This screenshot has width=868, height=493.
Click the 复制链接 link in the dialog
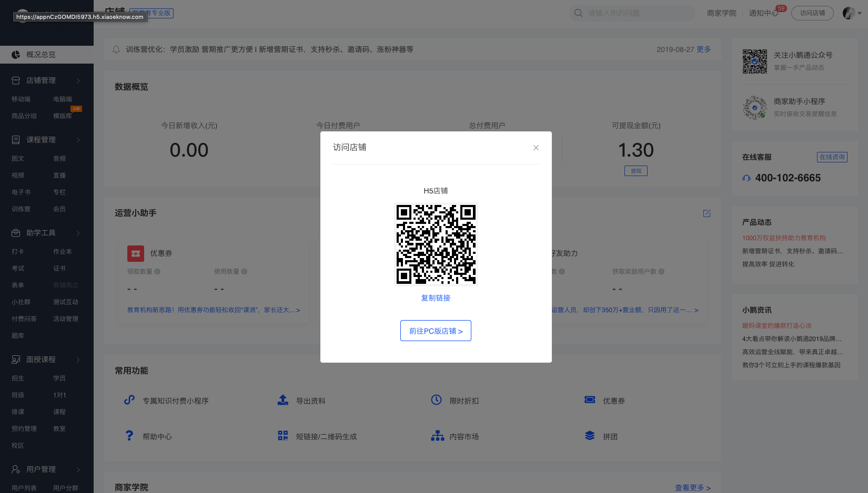[x=436, y=298]
